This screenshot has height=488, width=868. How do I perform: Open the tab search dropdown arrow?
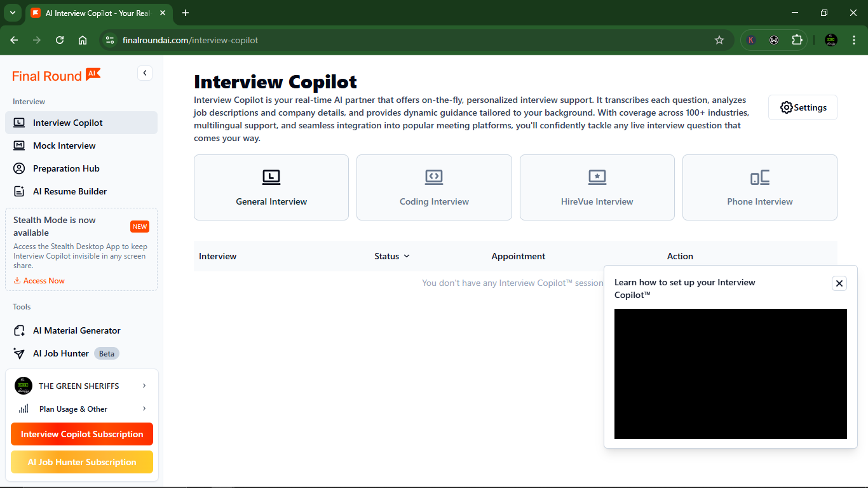(12, 13)
